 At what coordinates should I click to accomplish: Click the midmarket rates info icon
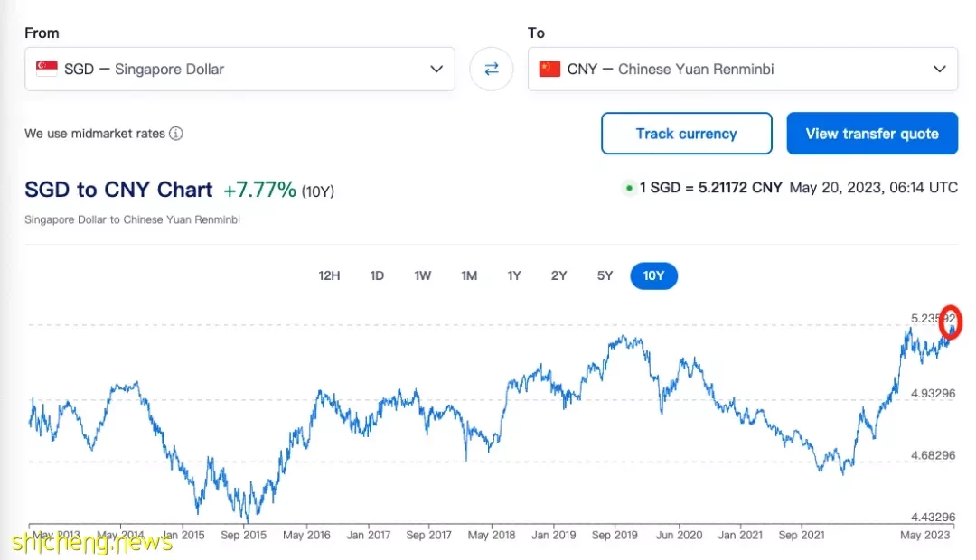(x=176, y=134)
